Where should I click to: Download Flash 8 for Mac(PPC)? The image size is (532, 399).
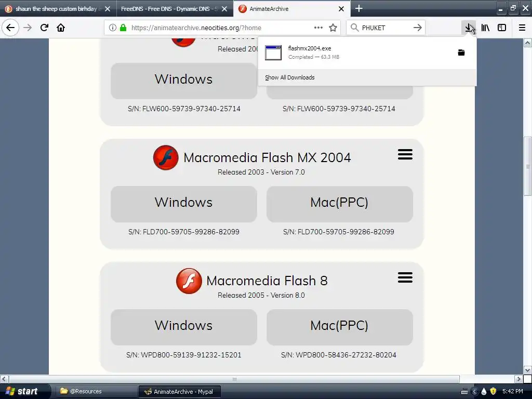point(339,327)
